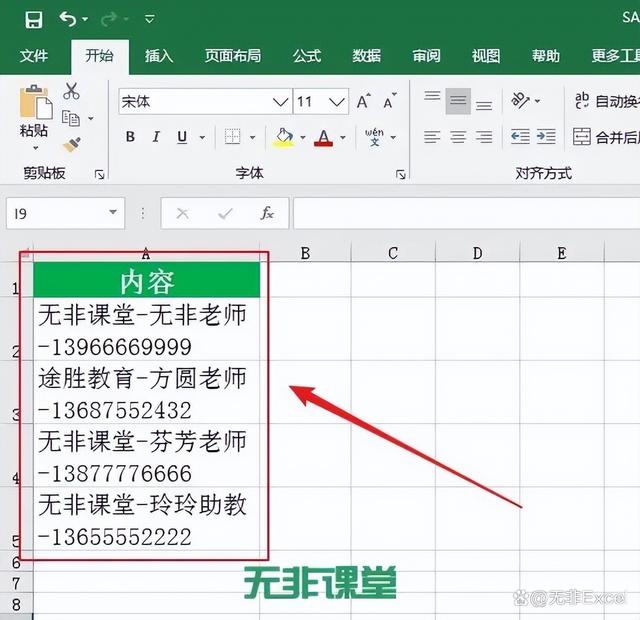Viewport: 640px width, 620px height.
Task: Switch to the 页面布局 ribbon tab
Action: [x=233, y=56]
